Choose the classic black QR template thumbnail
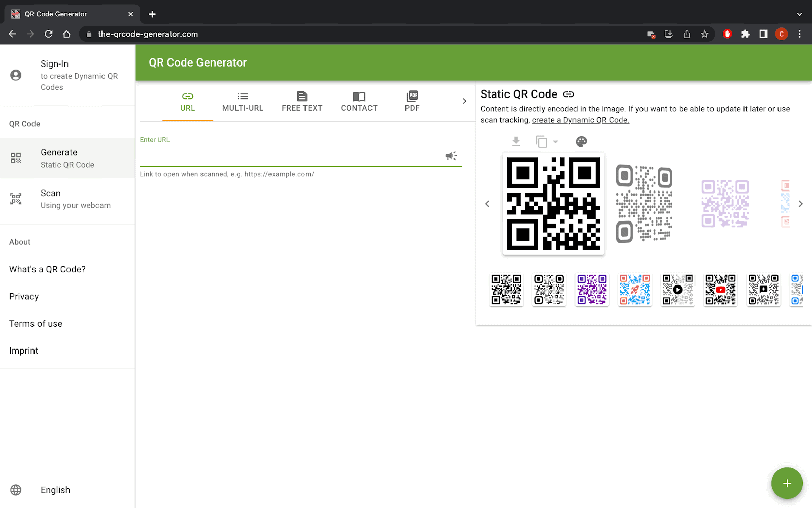 tap(506, 290)
